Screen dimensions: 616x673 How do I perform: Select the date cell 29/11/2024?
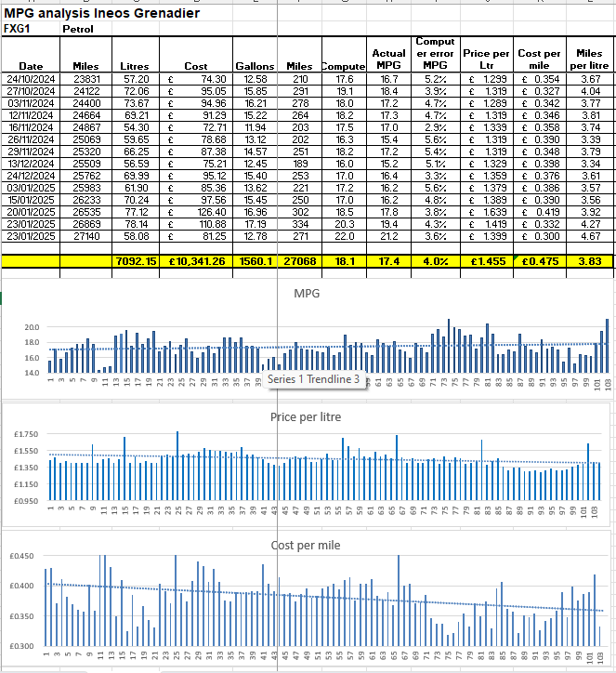coord(31,152)
